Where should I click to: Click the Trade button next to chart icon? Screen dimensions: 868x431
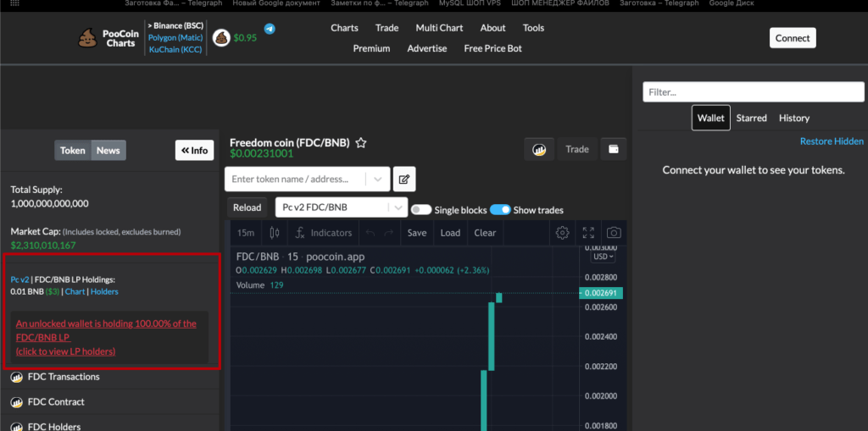click(x=576, y=149)
